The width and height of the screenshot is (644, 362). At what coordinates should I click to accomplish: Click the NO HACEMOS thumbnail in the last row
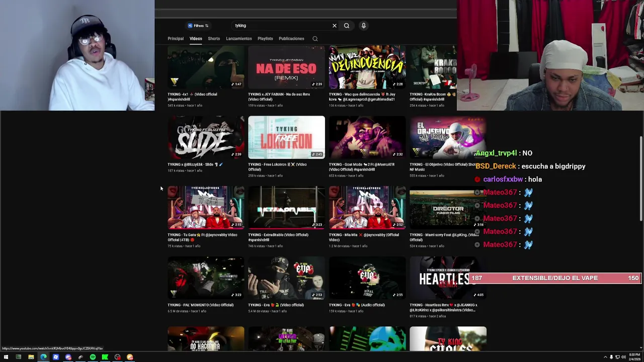[x=206, y=339]
